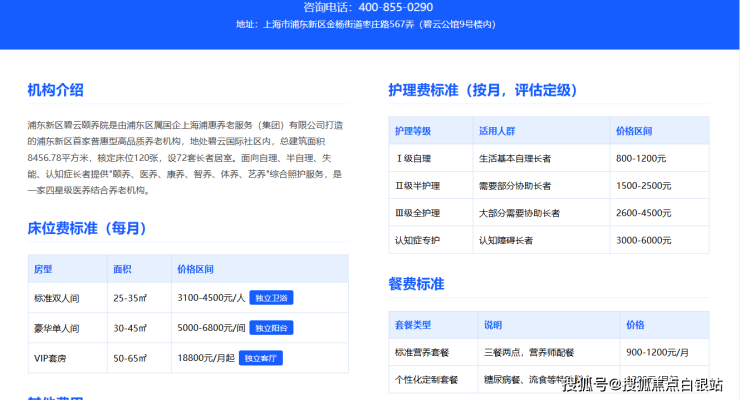Click the Ⅱ级半护理 cell
740x400 pixels.
tap(417, 186)
